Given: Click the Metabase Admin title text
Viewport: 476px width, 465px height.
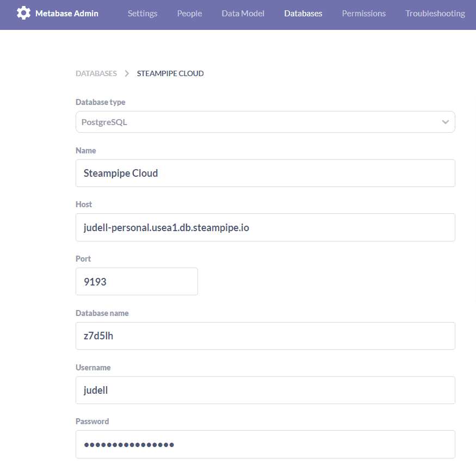Looking at the screenshot, I should tap(67, 14).
